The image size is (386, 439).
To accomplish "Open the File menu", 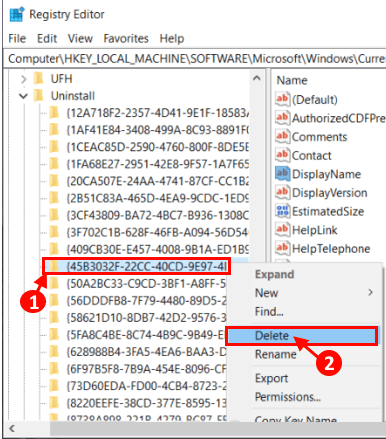I will pos(17,39).
